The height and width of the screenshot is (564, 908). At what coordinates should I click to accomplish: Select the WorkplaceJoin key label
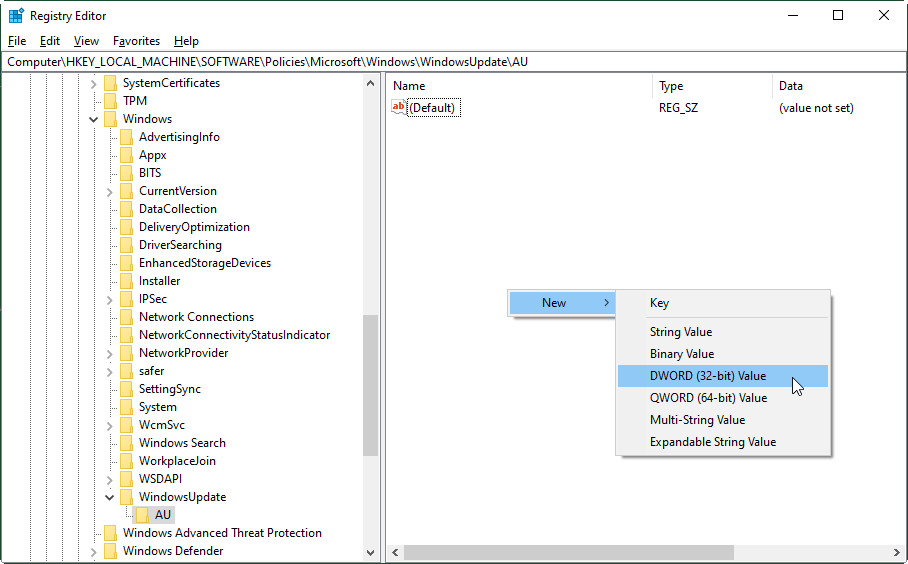[177, 461]
